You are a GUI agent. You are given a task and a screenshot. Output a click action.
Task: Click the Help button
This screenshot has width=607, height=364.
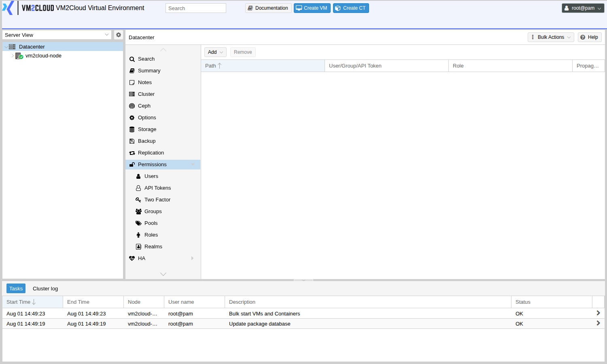[590, 37]
